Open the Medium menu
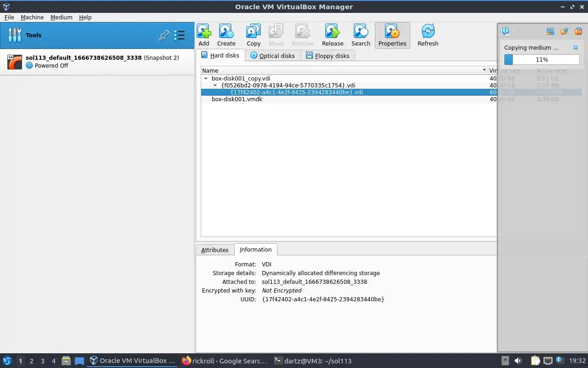 [62, 17]
